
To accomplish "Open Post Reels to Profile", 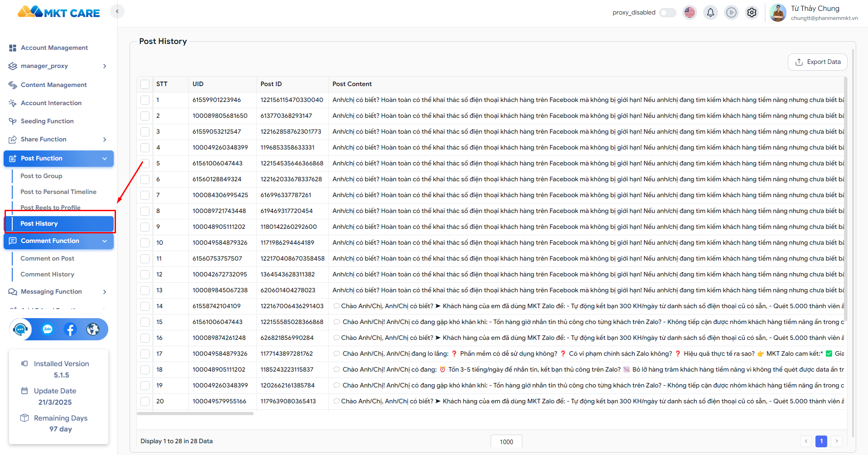I will click(50, 208).
